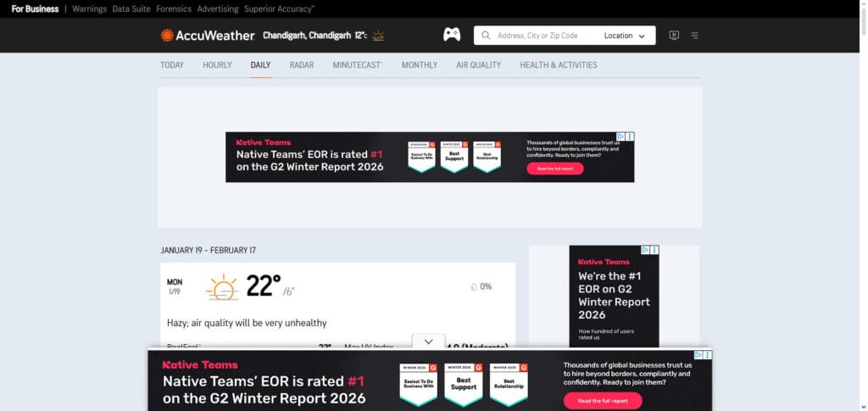The width and height of the screenshot is (868, 411).
Task: Click Hazy; air quality will be very unhealthy
Action: (x=247, y=323)
